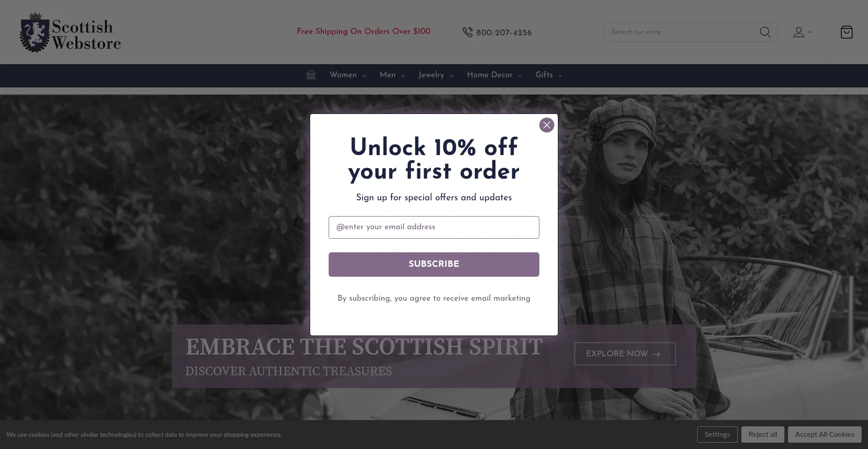
Task: Open the user account icon menu
Action: click(x=802, y=32)
